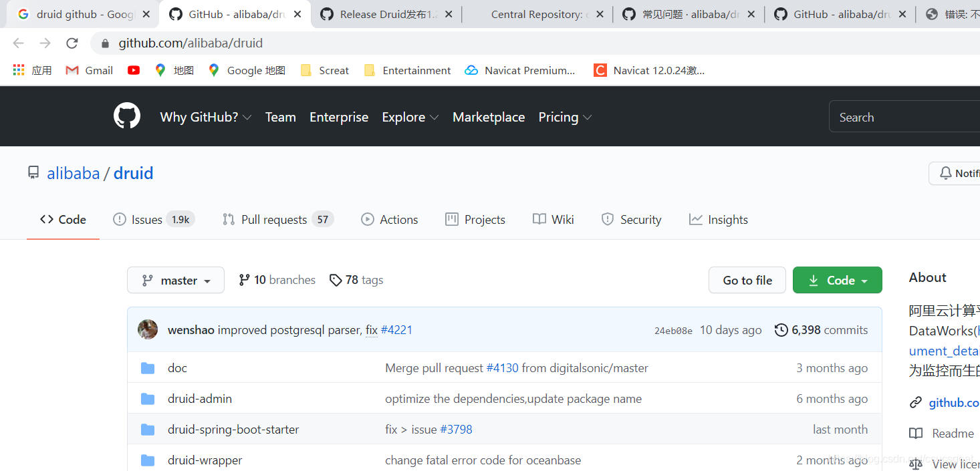Click the browser address bar URL
This screenshot has width=980, height=471.
click(191, 43)
